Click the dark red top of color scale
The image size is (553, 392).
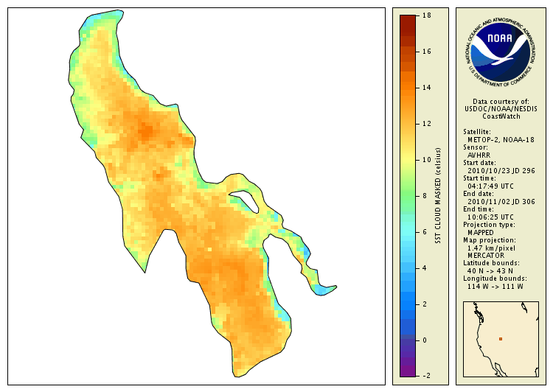tap(408, 24)
